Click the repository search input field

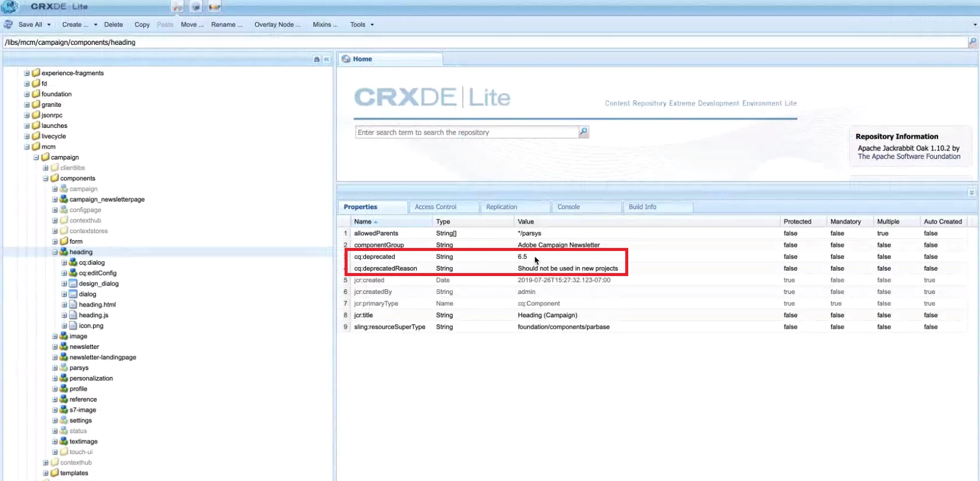(x=467, y=132)
